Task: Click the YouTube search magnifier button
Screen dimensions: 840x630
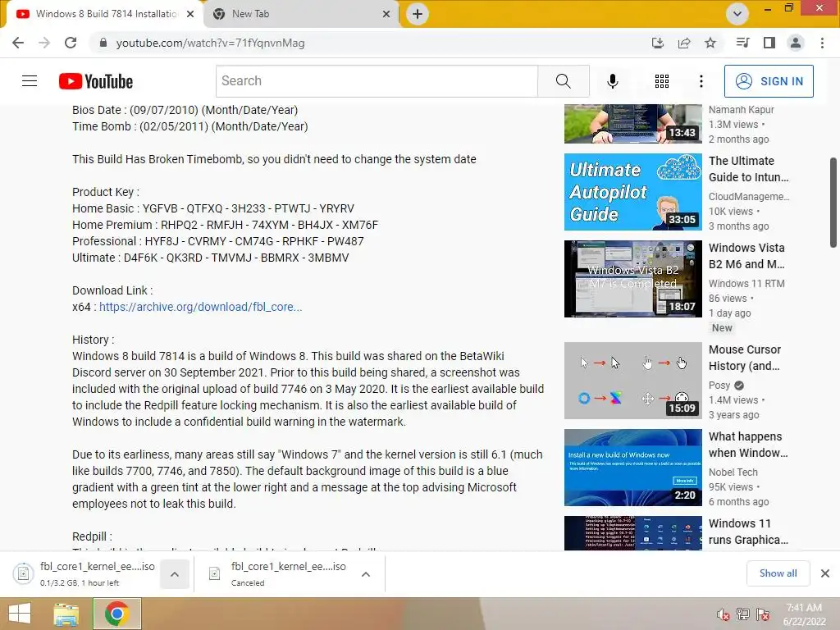Action: pyautogui.click(x=563, y=81)
